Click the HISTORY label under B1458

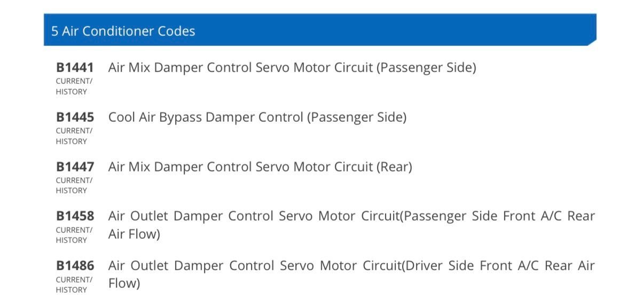coord(71,240)
